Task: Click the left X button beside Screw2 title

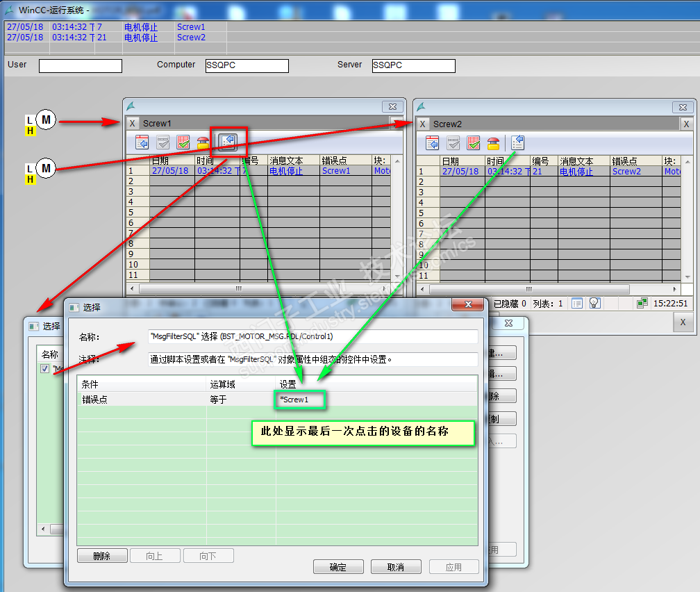Action: 422,124
